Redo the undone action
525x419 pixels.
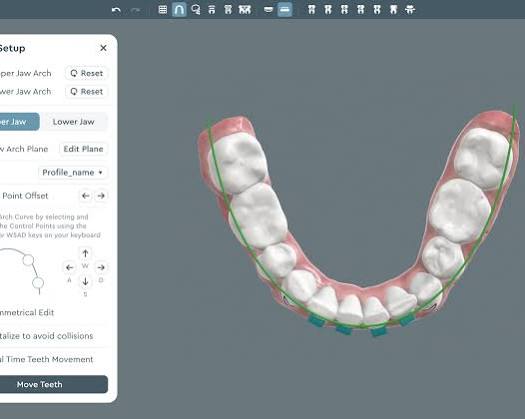(x=135, y=10)
